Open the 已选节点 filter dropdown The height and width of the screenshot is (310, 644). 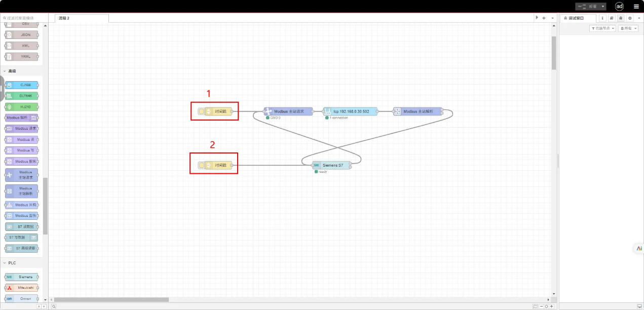[x=602, y=28]
